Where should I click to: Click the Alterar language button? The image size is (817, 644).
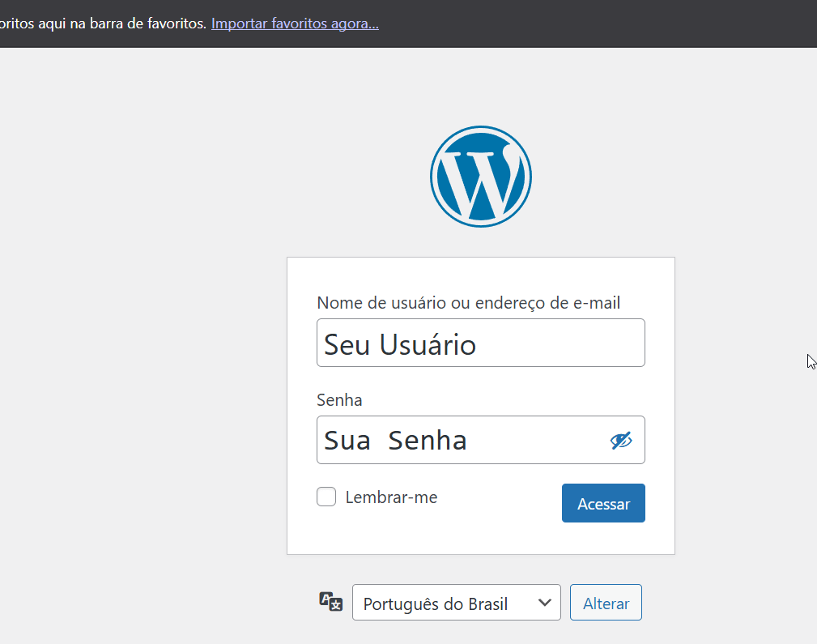(x=606, y=603)
